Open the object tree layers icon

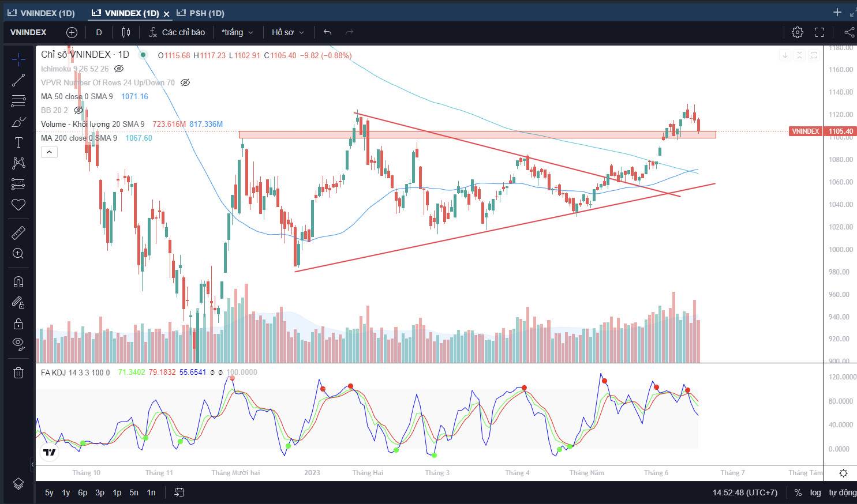[18, 483]
